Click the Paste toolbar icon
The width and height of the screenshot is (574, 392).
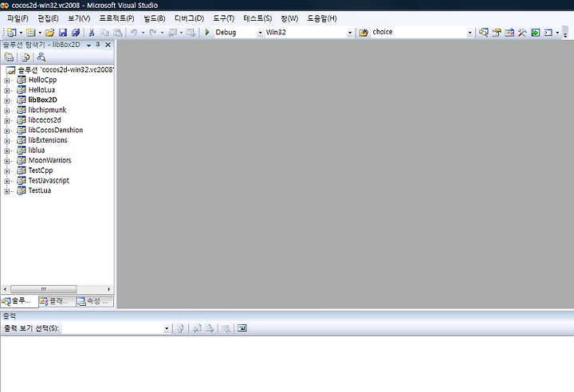(117, 33)
